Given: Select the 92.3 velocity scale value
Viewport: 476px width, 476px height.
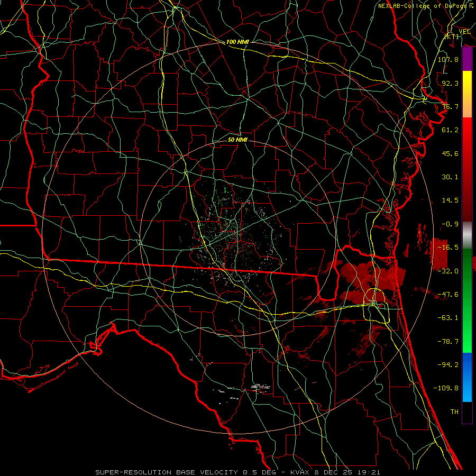Looking at the screenshot, I should click(x=450, y=83).
